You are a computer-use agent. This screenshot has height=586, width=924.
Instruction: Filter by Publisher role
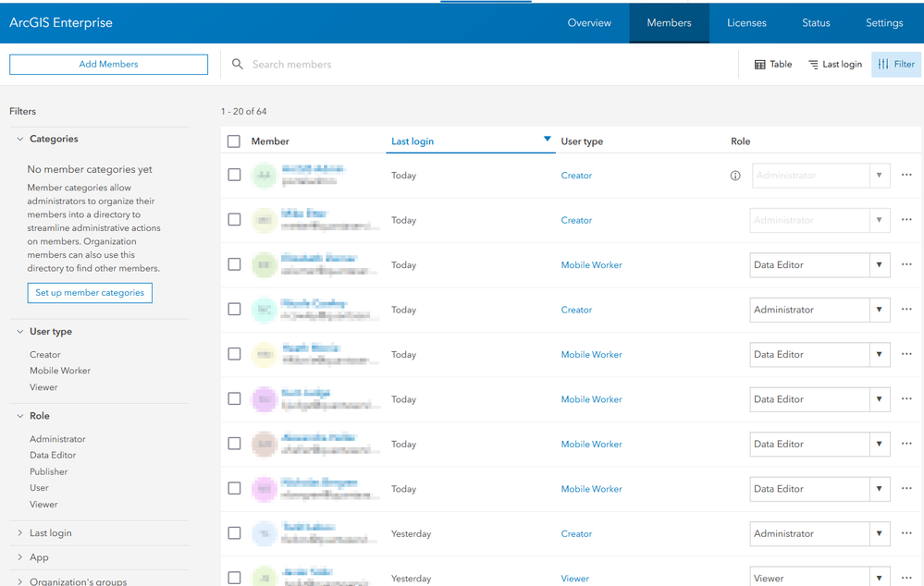tap(49, 471)
